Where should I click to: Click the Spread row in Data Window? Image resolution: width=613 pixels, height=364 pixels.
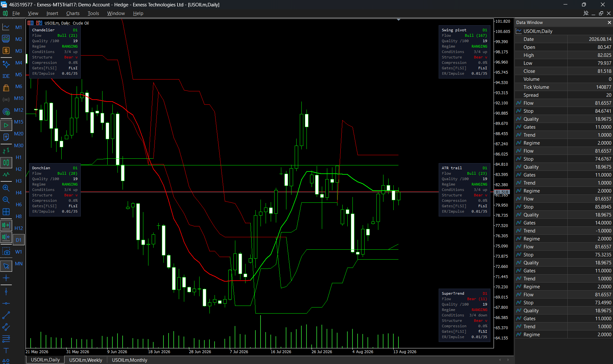(x=564, y=95)
